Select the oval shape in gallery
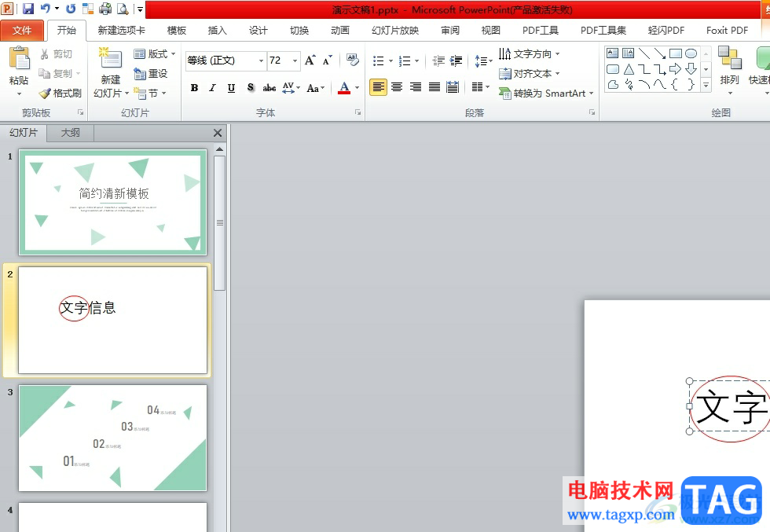 691,53
